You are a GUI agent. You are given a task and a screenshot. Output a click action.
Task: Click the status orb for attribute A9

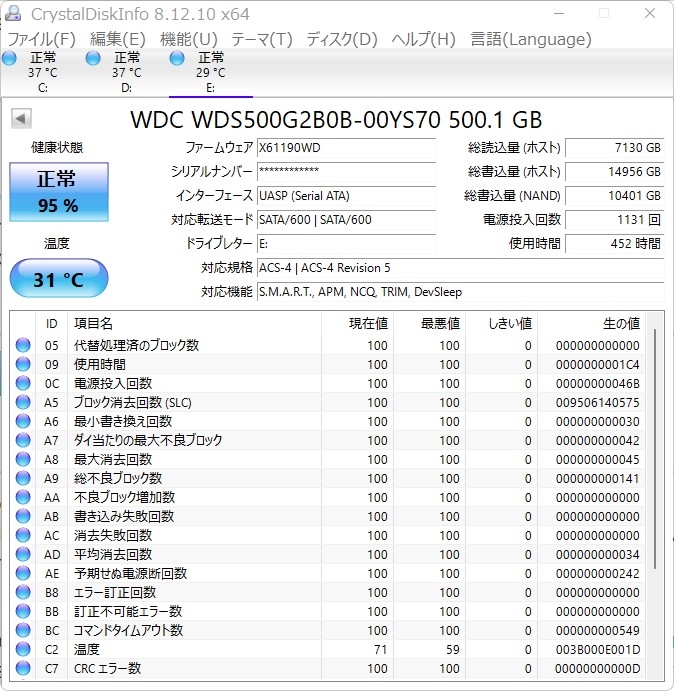[x=23, y=478]
